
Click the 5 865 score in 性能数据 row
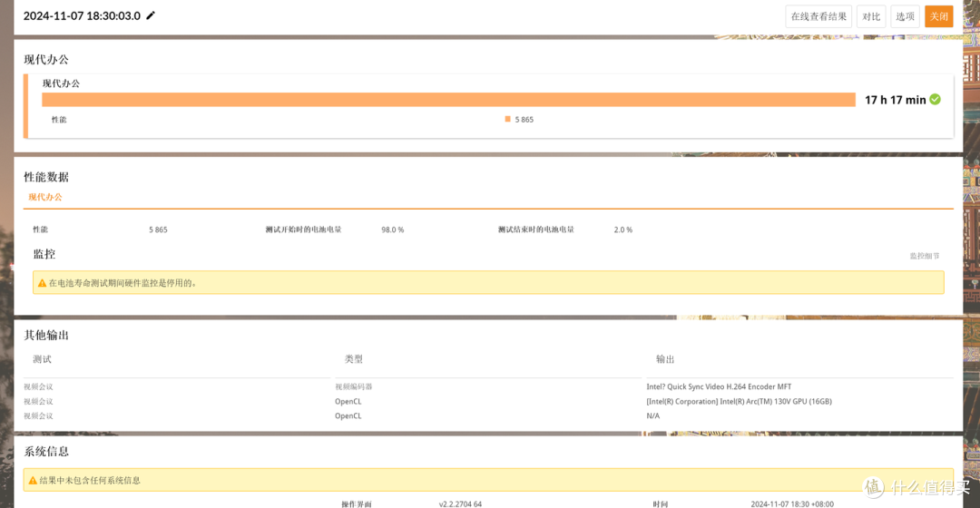(x=158, y=230)
